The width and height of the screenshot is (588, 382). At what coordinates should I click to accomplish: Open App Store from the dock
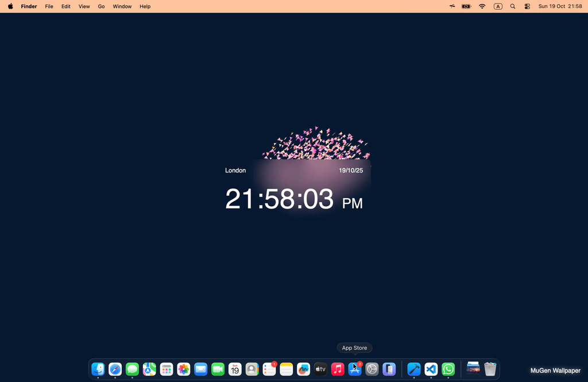(355, 369)
